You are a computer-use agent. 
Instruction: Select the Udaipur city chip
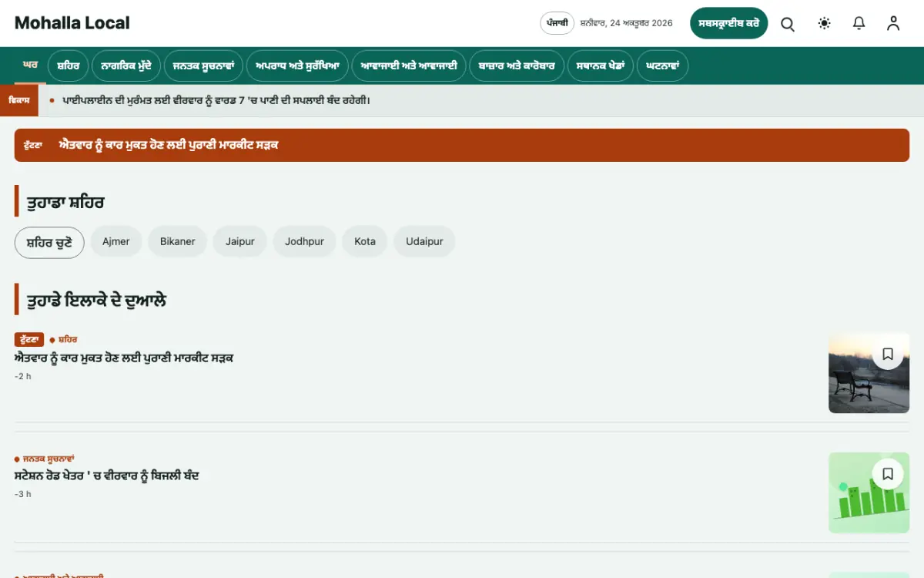point(424,242)
